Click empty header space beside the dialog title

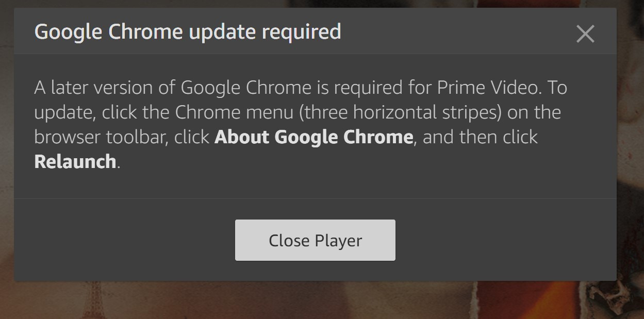454,32
